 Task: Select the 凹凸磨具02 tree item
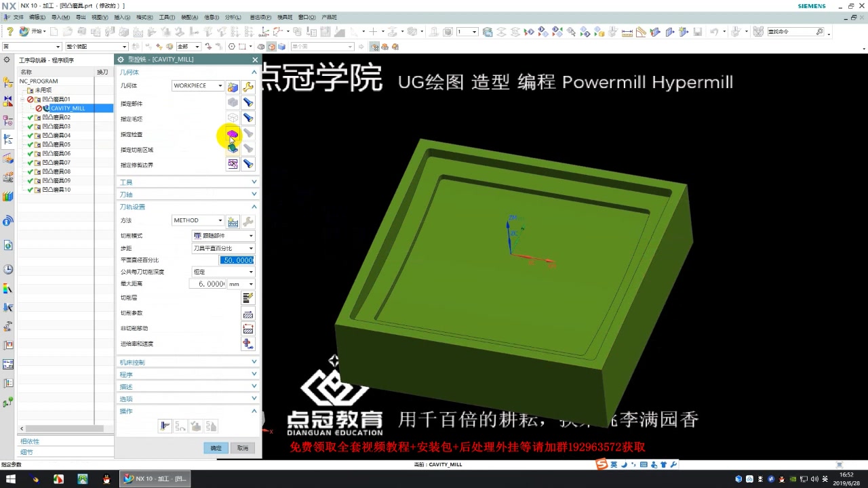pos(56,117)
